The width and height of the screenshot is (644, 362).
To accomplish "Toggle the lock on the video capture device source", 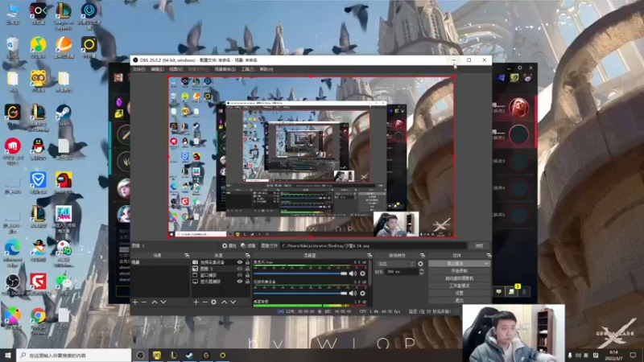I will coord(247,262).
